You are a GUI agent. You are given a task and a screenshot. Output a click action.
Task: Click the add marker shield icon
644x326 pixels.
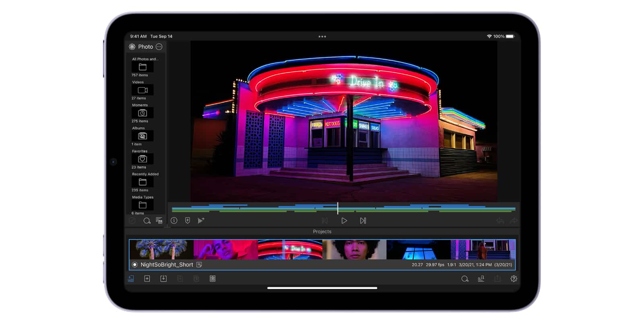tap(188, 221)
